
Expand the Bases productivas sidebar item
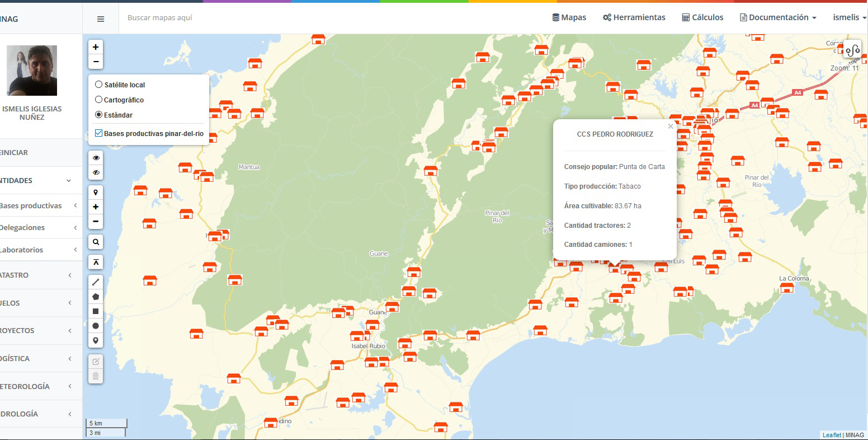[38, 205]
